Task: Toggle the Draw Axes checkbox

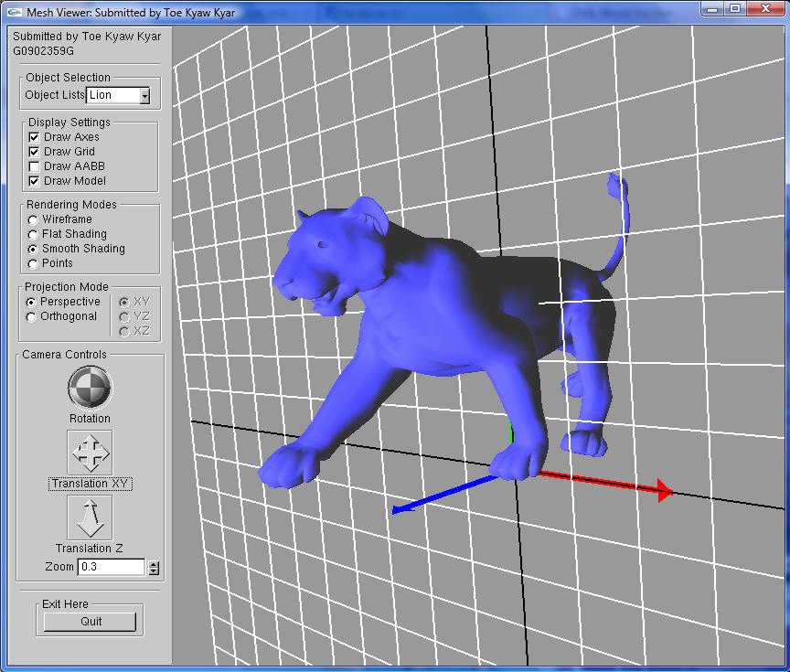Action: click(34, 137)
